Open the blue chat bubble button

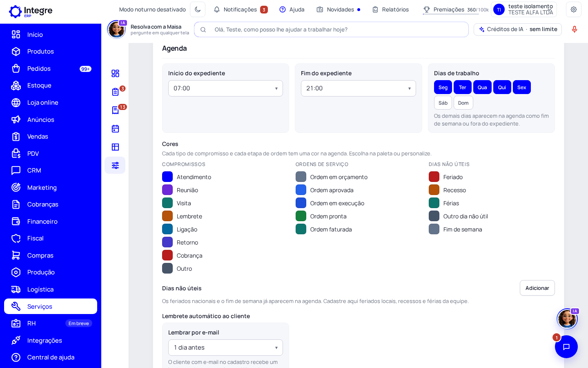[566, 347]
